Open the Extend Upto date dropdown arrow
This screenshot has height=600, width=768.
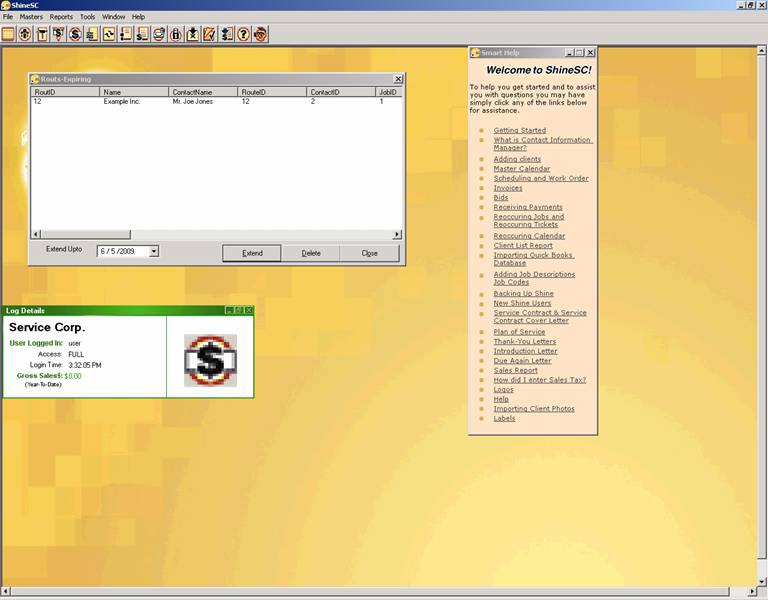click(154, 251)
